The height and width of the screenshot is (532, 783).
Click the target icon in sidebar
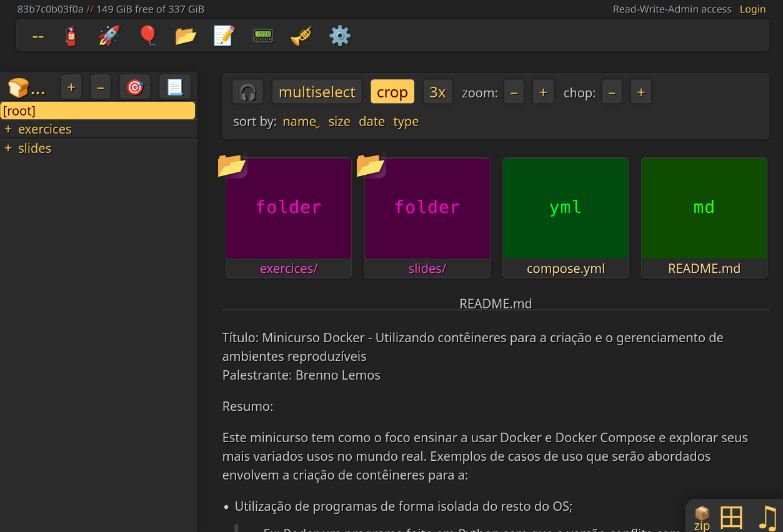click(135, 87)
